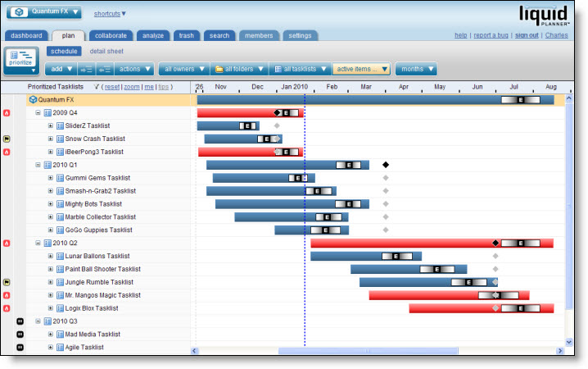This screenshot has height=369, width=588.
Task: Open the all tasklists filter
Action: [x=301, y=69]
